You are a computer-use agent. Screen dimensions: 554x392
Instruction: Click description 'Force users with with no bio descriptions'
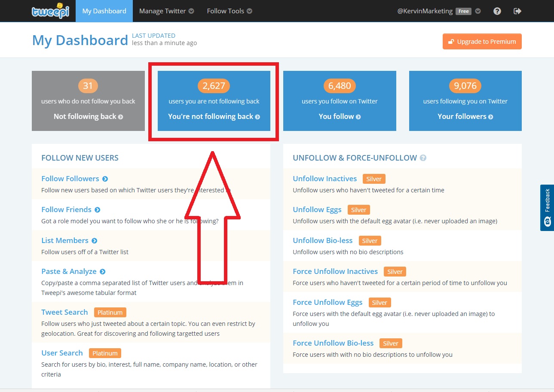tap(373, 355)
